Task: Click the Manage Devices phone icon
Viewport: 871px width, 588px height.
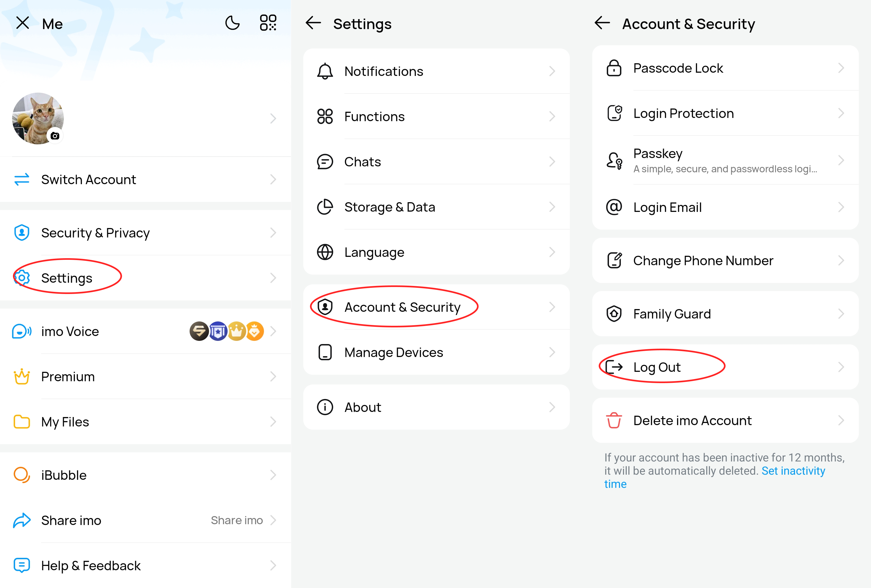Action: point(325,352)
